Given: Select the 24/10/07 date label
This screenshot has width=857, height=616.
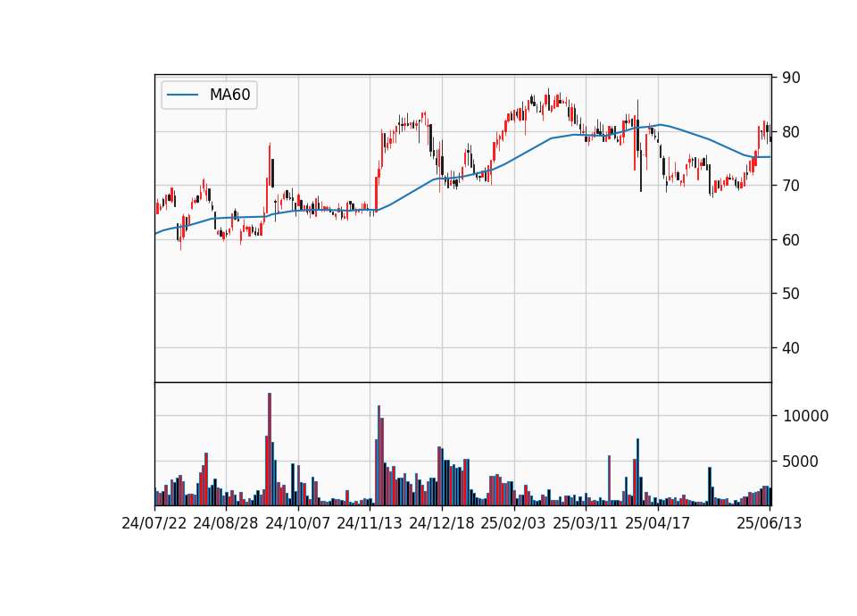Looking at the screenshot, I should 298,523.
